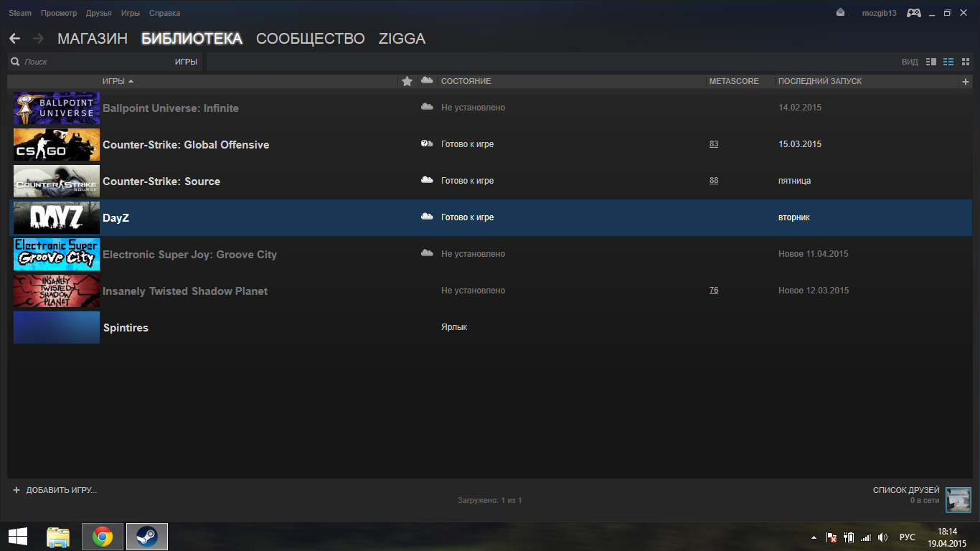Open Metascore 83 link for CS:GO

(x=714, y=144)
